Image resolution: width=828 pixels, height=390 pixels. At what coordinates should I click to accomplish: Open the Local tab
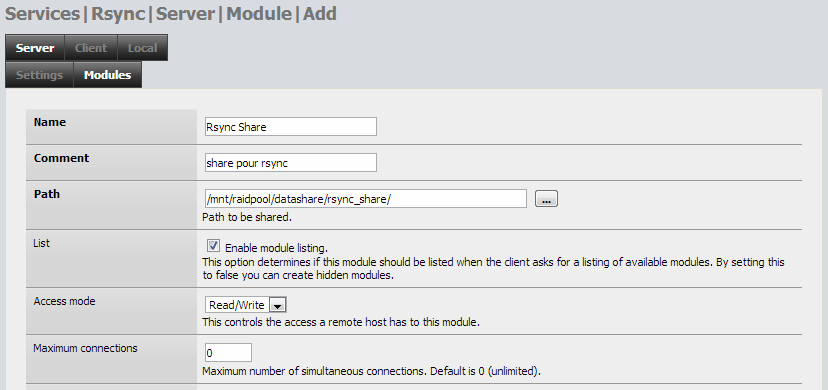click(x=143, y=48)
